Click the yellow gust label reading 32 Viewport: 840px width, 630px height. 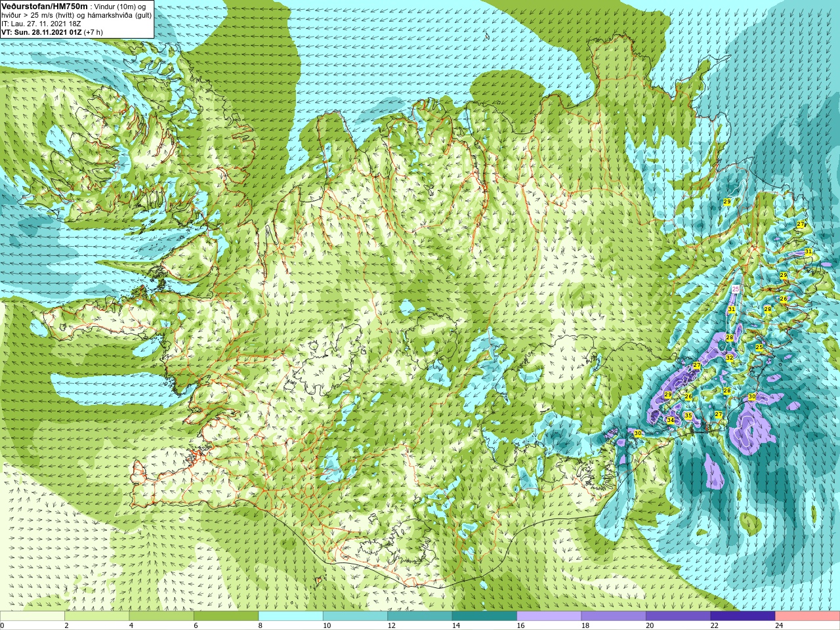pos(730,358)
